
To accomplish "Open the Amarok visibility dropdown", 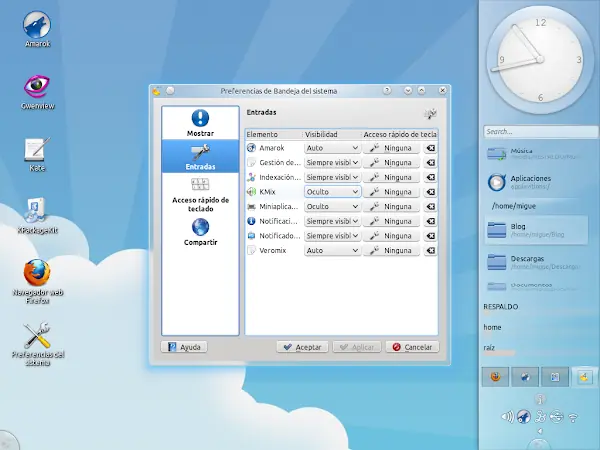I will (332, 148).
